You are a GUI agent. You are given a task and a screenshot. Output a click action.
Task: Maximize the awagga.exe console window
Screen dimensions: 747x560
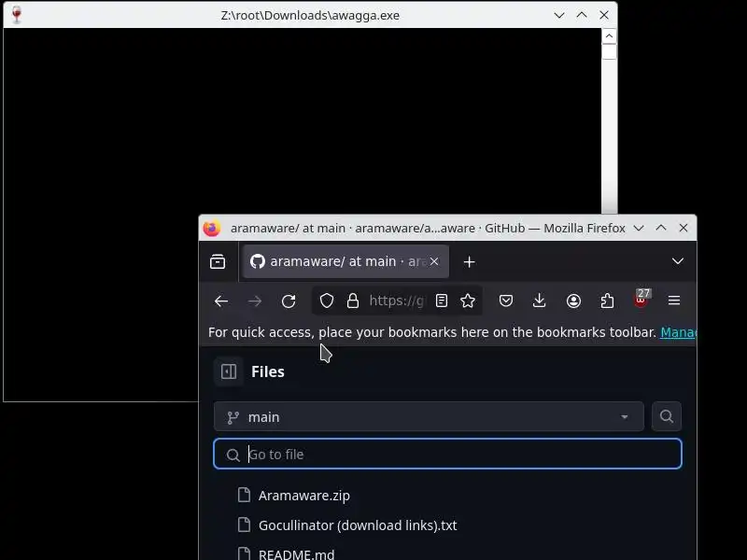[x=582, y=15]
